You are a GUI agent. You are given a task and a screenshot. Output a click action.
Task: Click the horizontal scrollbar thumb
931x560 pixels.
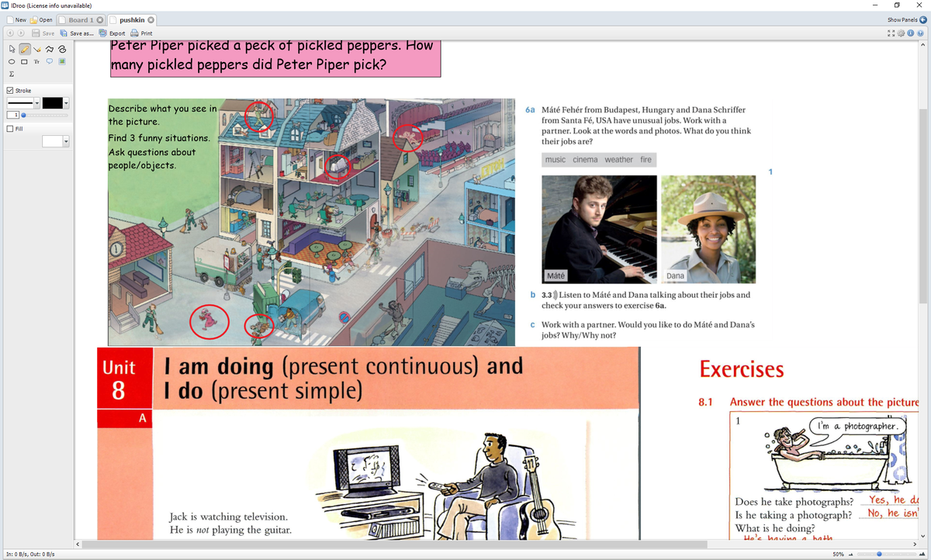[x=396, y=544]
